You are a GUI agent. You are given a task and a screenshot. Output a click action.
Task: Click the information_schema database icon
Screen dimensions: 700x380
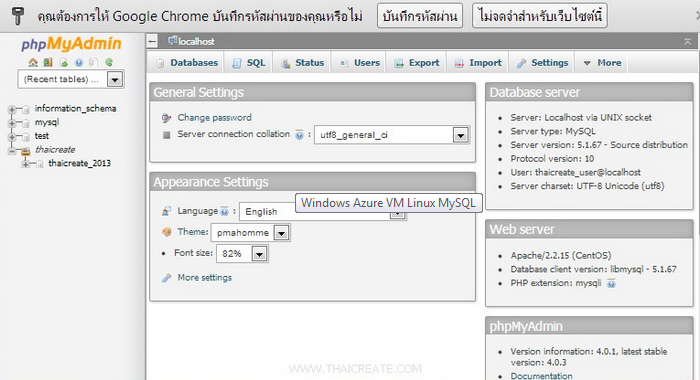click(x=26, y=109)
